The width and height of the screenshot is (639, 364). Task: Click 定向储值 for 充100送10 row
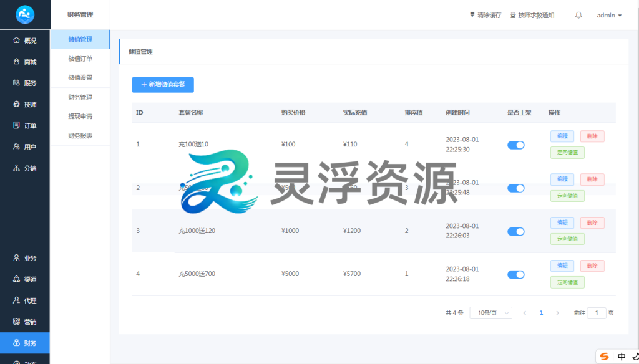pyautogui.click(x=567, y=153)
